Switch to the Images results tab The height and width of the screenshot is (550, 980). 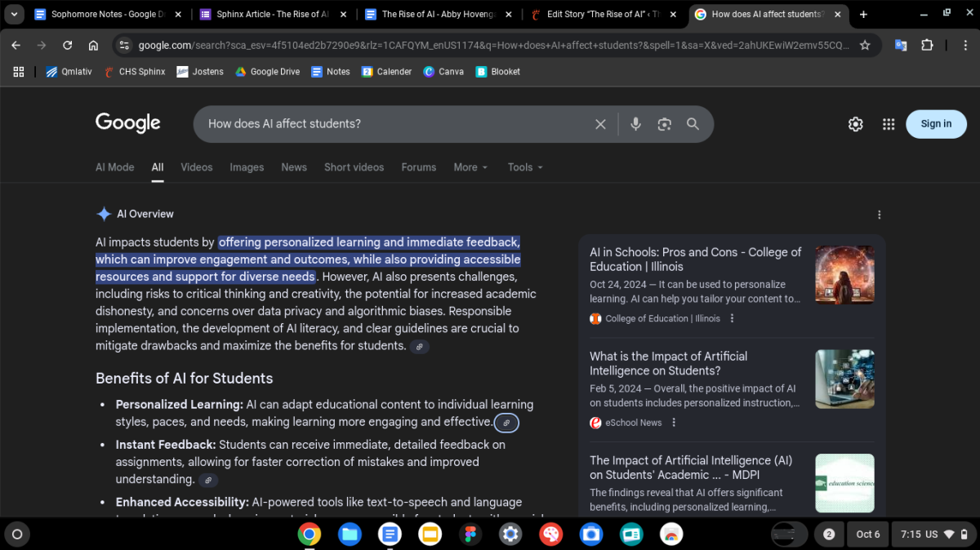(247, 167)
